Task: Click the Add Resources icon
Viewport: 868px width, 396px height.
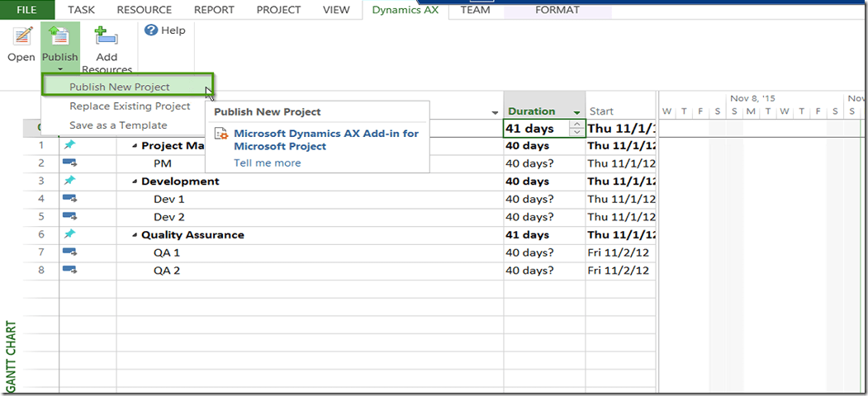Action: pos(107,38)
